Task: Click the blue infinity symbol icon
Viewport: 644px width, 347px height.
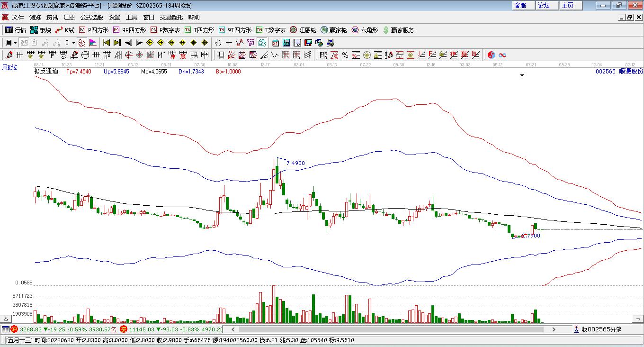Action: [x=502, y=55]
